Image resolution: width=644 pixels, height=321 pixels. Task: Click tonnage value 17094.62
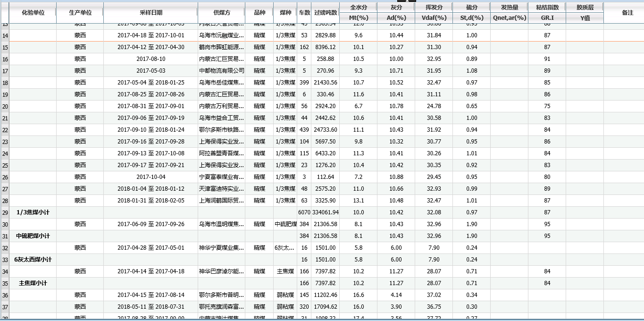(x=326, y=307)
